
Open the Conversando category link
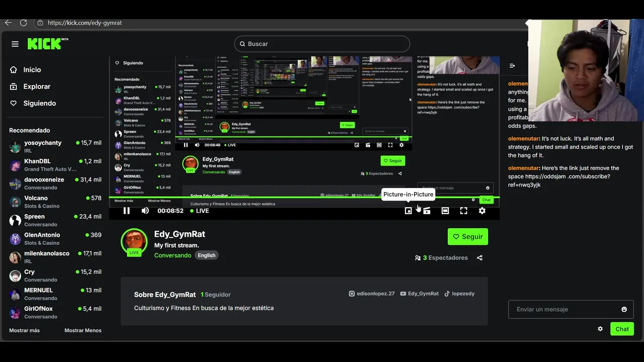173,255
